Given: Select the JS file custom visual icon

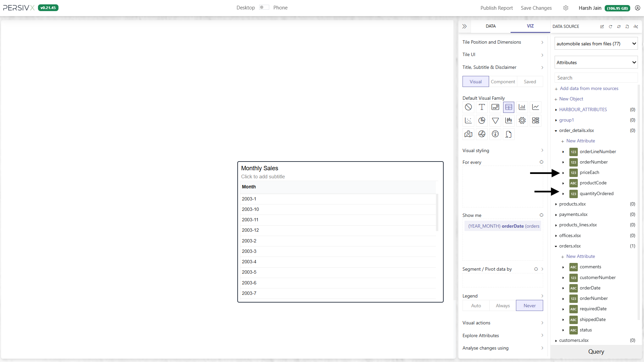Looking at the screenshot, I should click(509, 134).
